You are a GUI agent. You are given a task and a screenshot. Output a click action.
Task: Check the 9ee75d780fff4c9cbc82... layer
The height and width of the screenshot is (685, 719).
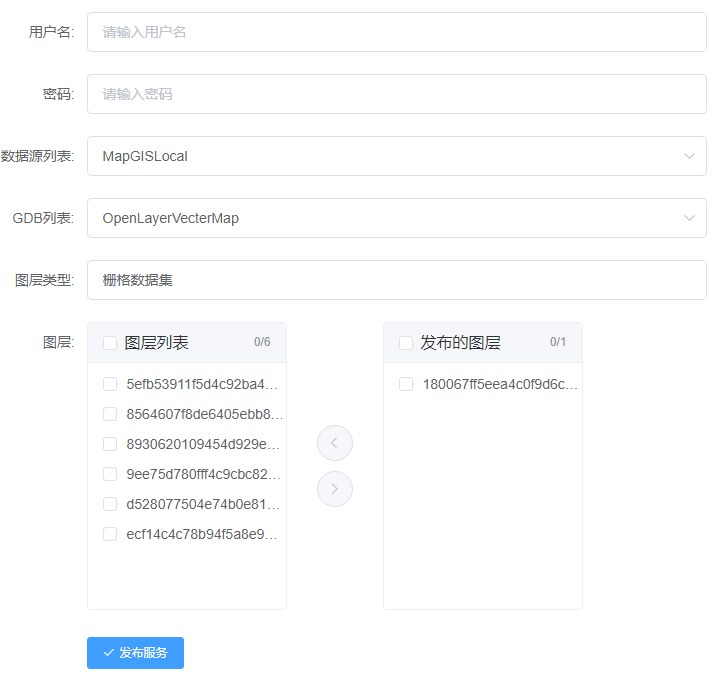(x=110, y=474)
